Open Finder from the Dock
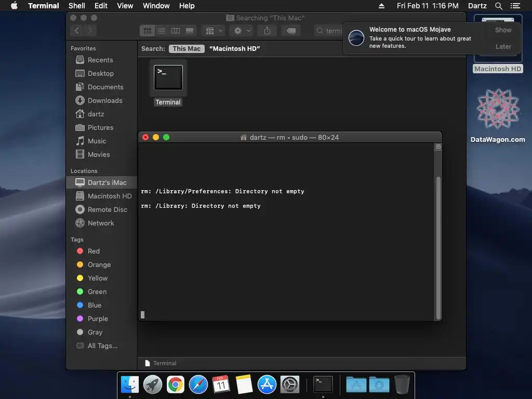532x399 pixels. point(129,384)
